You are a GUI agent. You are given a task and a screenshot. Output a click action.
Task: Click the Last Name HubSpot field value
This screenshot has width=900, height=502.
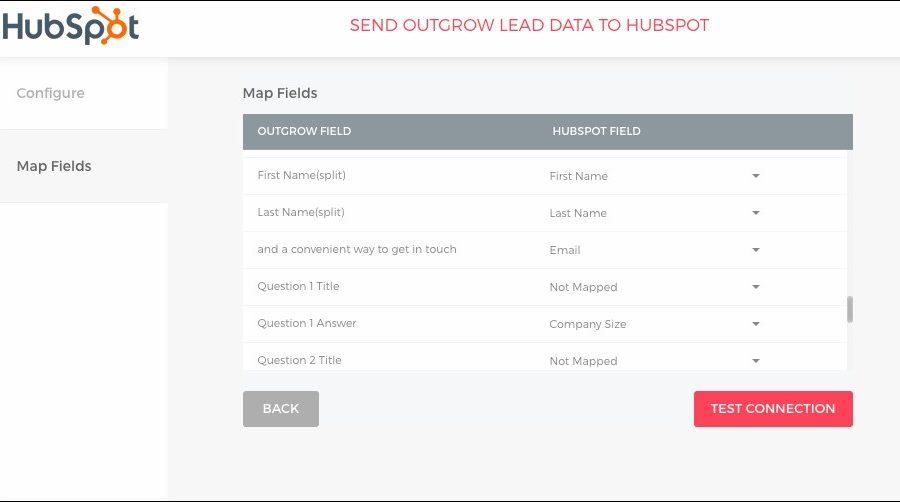[x=578, y=213]
